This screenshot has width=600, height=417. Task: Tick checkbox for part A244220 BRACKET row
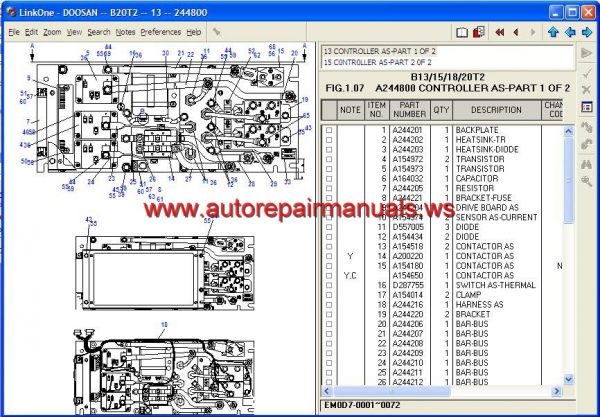pos(329,314)
